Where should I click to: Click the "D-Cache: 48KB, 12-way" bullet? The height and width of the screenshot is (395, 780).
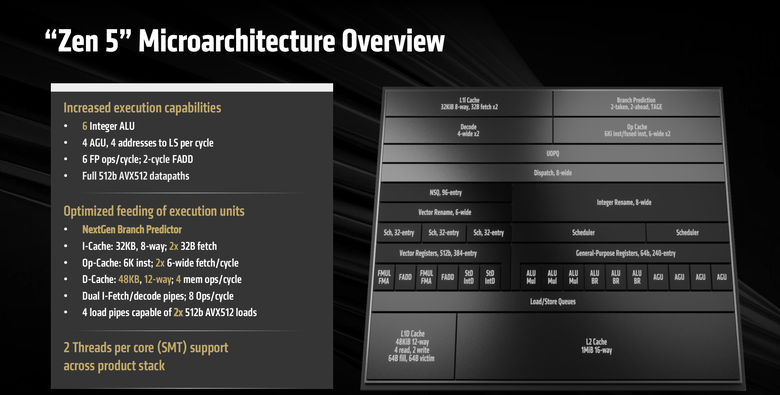(x=162, y=280)
